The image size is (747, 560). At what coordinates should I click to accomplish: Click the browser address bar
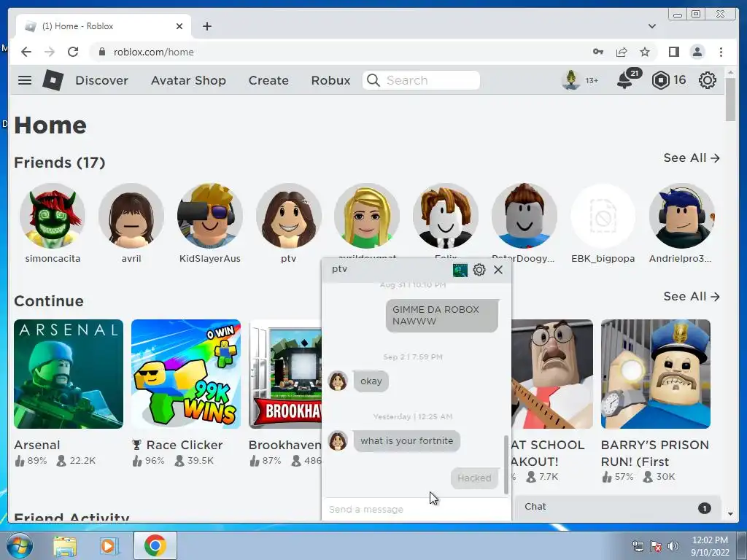pos(343,52)
